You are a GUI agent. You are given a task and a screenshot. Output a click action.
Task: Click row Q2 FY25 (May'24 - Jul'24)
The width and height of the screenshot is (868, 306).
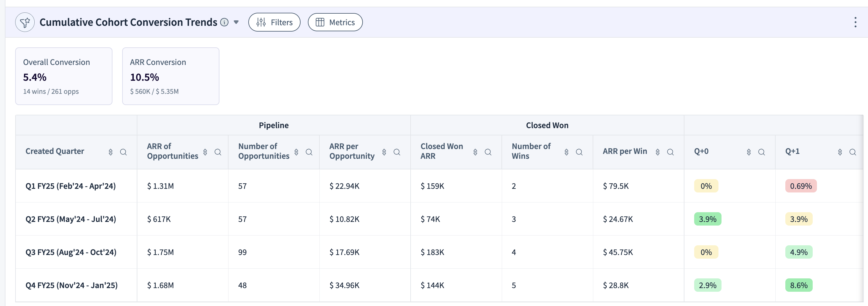(439, 219)
